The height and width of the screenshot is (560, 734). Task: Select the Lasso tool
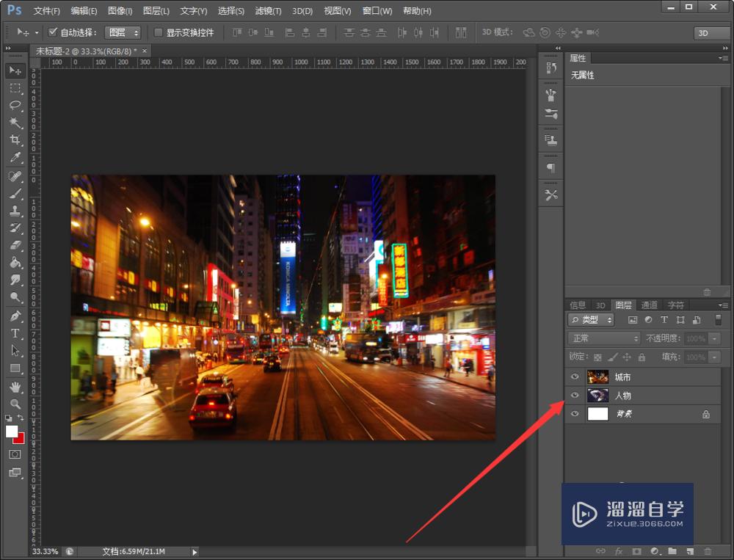(15, 105)
